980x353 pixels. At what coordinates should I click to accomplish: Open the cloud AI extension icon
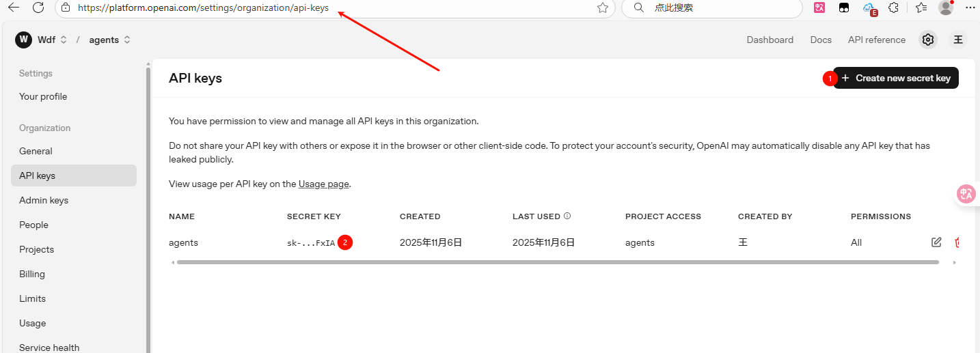coord(869,8)
